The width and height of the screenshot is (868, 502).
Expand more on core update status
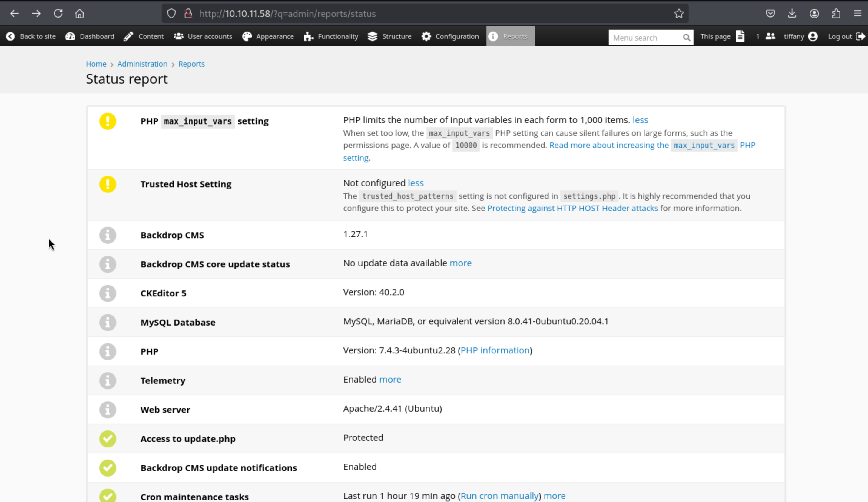pyautogui.click(x=460, y=263)
